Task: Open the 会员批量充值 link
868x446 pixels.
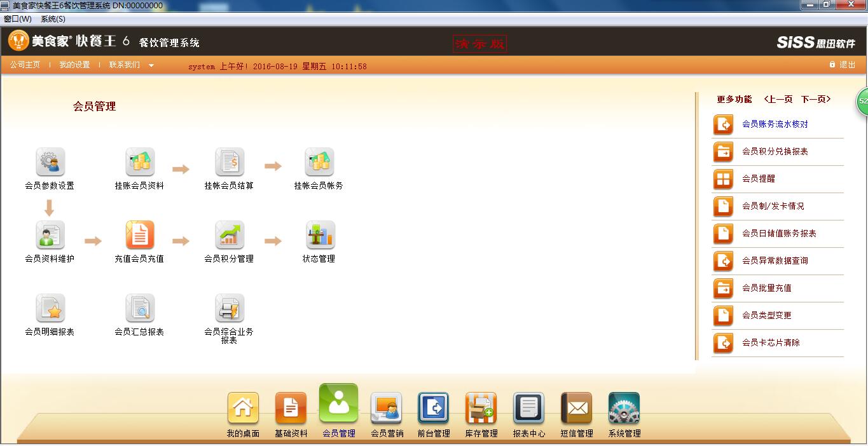Action: [767, 288]
